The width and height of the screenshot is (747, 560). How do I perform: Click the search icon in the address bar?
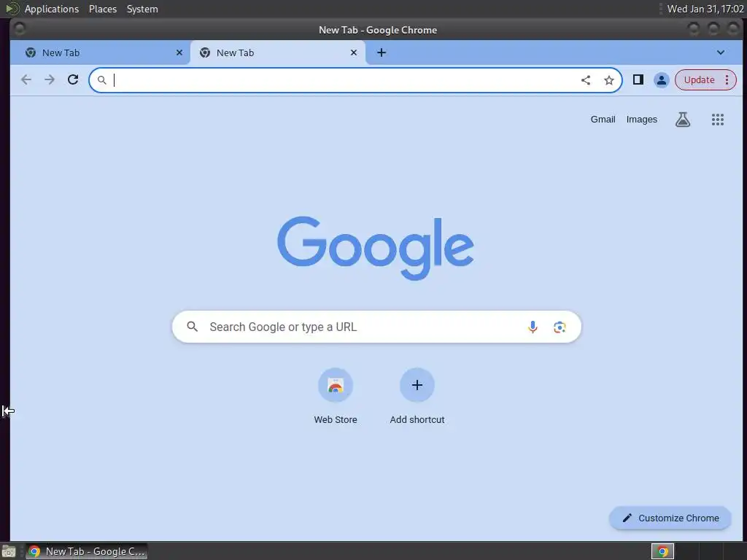[101, 80]
